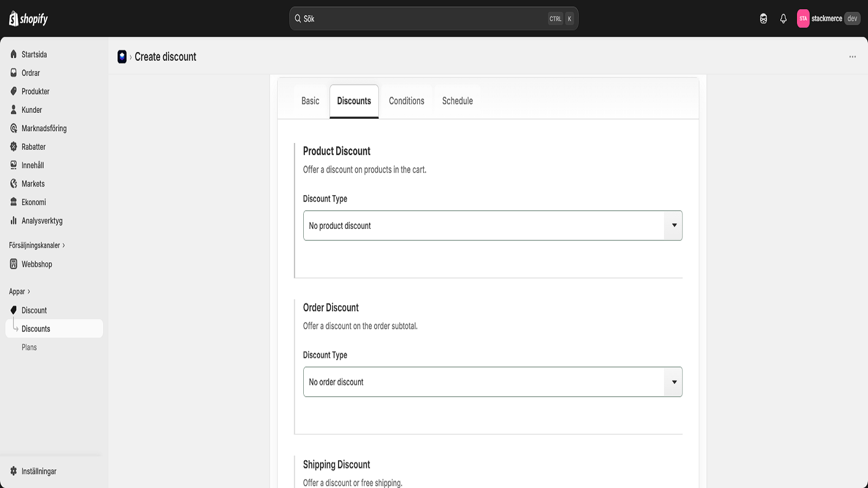868x488 pixels.
Task: Click the Produkter tag icon
Action: (x=14, y=91)
